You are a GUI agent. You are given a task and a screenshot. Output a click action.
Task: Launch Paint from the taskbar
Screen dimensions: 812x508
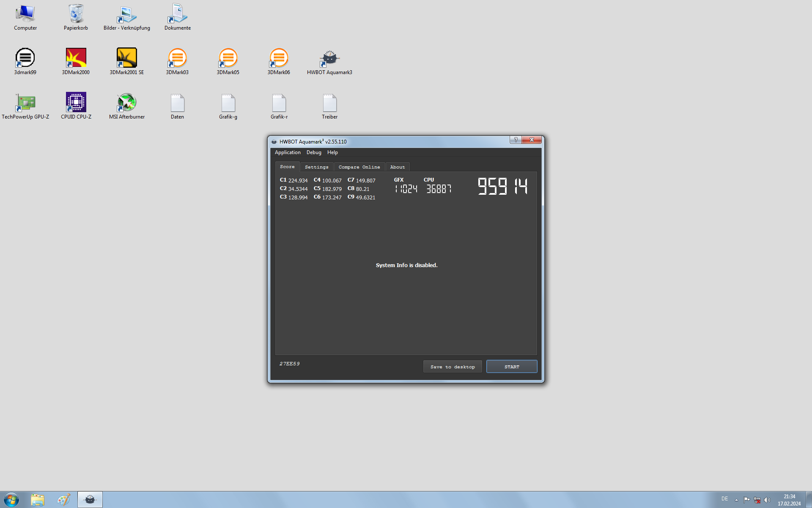click(64, 500)
